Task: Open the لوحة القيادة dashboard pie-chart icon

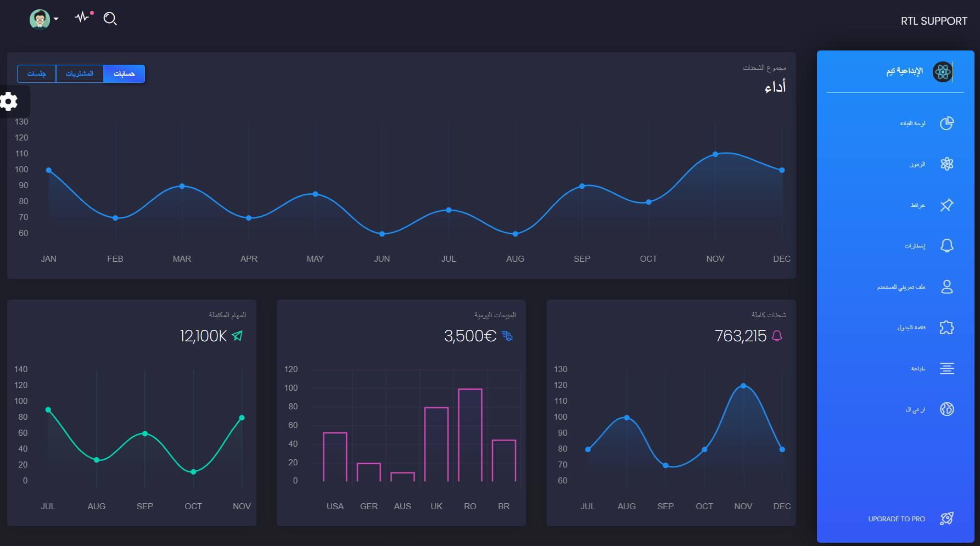Action: coord(947,123)
